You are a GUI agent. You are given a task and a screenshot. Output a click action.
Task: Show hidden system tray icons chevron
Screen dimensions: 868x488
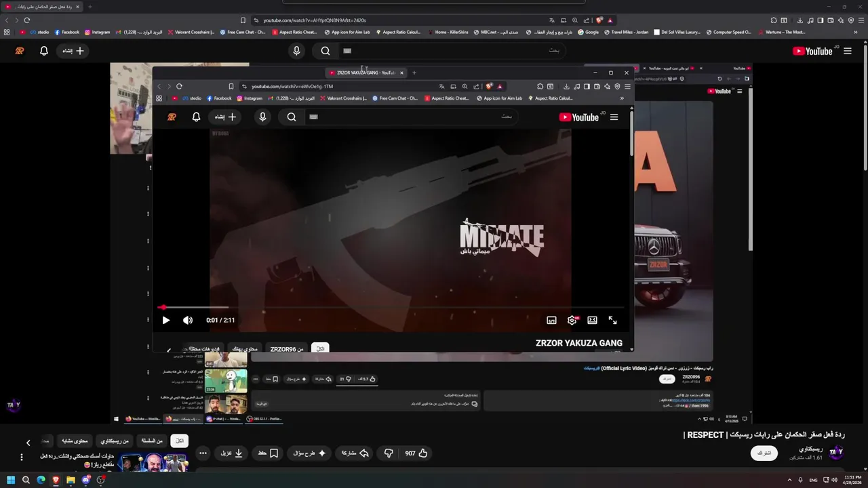click(791, 480)
